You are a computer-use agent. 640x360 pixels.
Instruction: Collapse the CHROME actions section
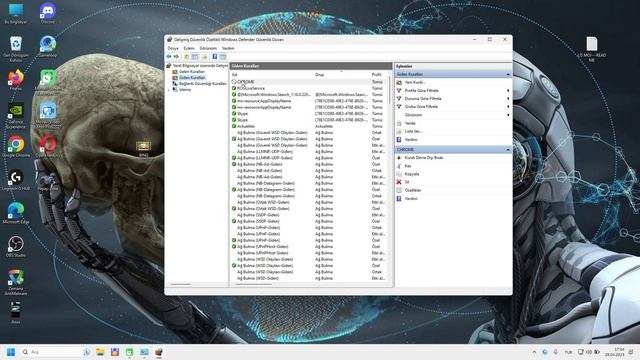[x=508, y=149]
